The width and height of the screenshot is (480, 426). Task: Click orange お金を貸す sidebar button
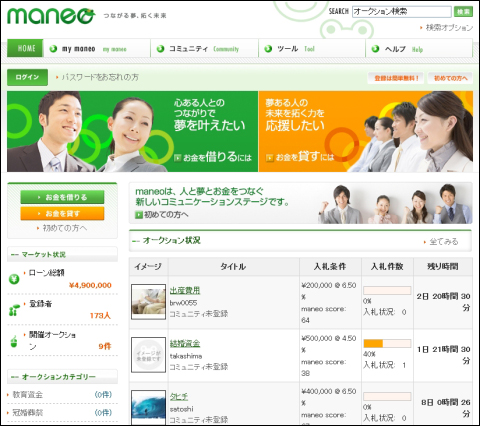(x=62, y=213)
